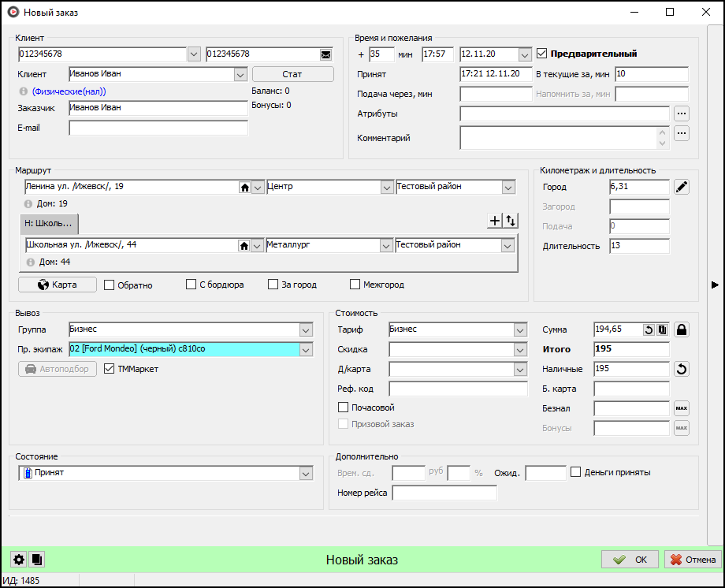This screenshot has height=588, width=725.
Task: Click the home icon in the Ленина ул. address
Action: (245, 188)
